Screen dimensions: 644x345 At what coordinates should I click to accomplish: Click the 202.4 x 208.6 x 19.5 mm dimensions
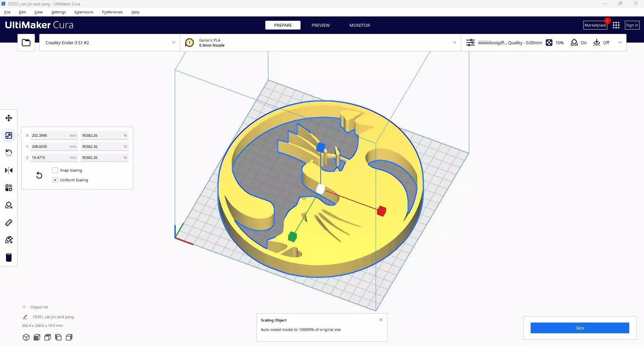pos(42,326)
